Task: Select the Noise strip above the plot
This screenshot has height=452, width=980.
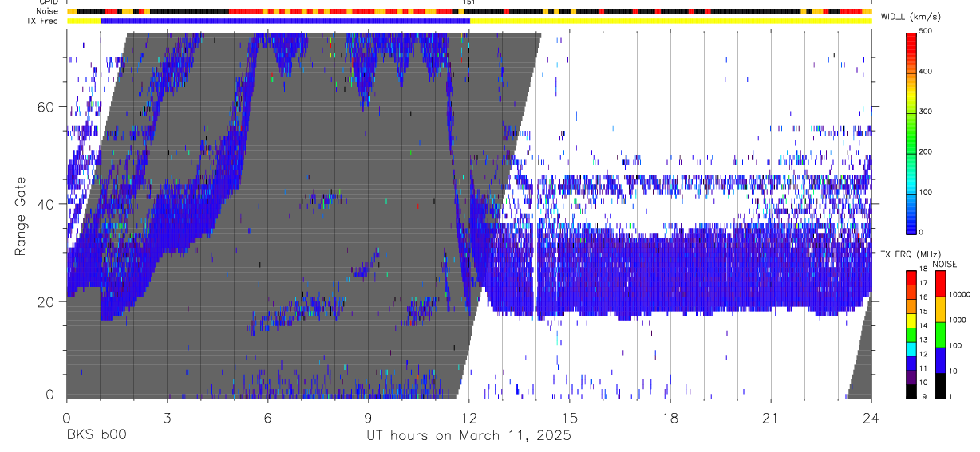Action: pos(469,12)
